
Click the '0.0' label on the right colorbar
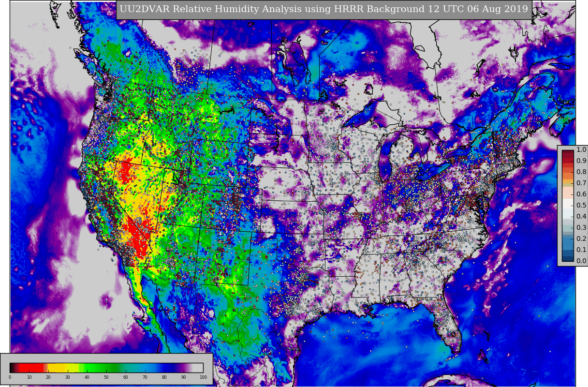[x=581, y=261]
